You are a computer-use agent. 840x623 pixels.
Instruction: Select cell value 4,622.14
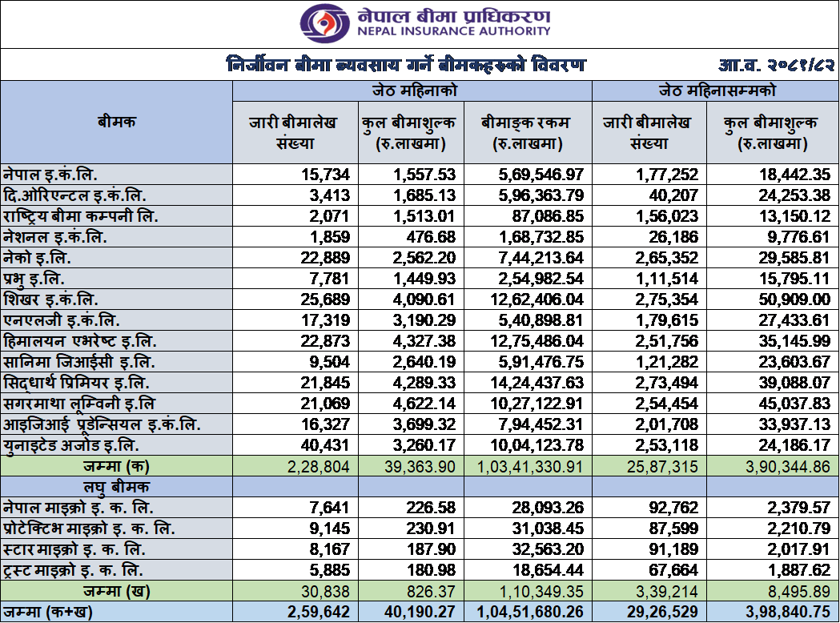[x=424, y=404]
